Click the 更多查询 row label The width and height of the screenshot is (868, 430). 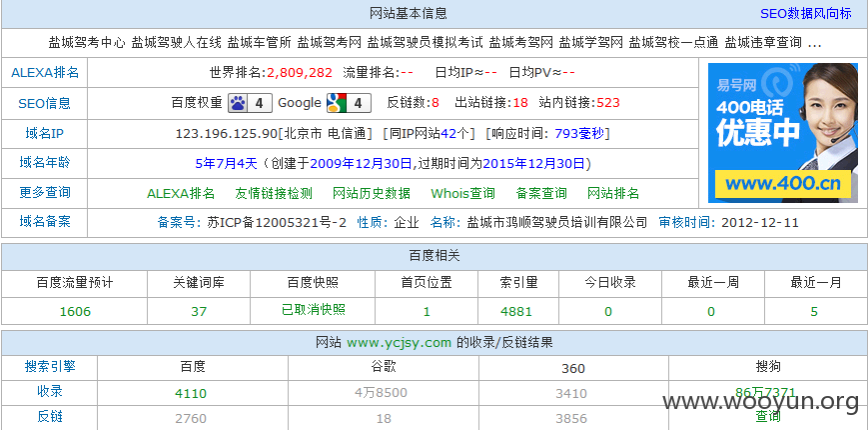[45, 192]
